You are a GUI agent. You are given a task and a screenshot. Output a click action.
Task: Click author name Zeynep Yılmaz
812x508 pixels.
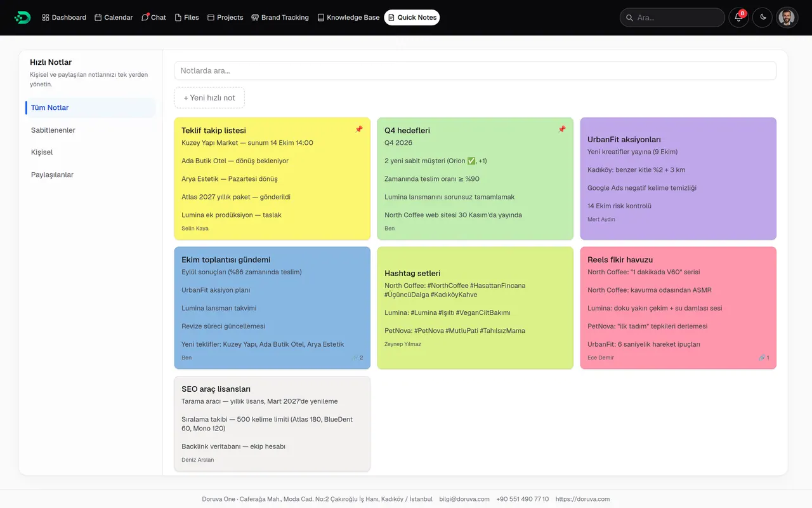pyautogui.click(x=403, y=344)
